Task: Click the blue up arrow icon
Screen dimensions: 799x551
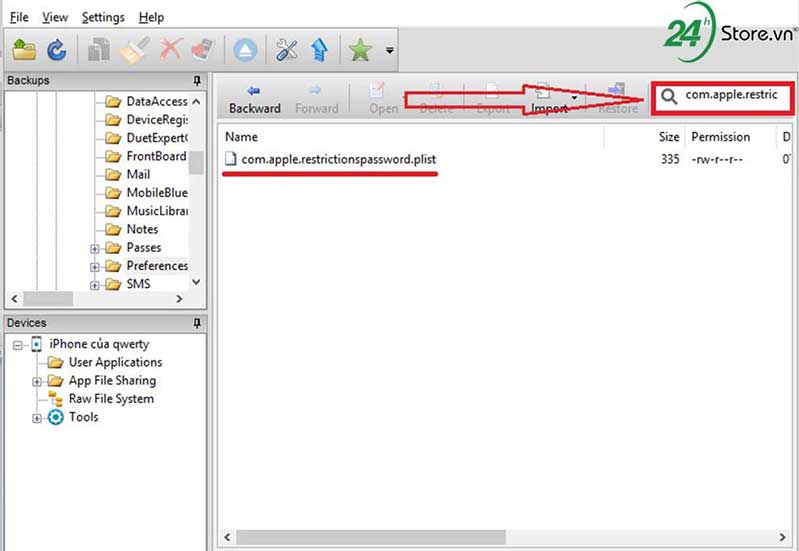Action: point(319,50)
